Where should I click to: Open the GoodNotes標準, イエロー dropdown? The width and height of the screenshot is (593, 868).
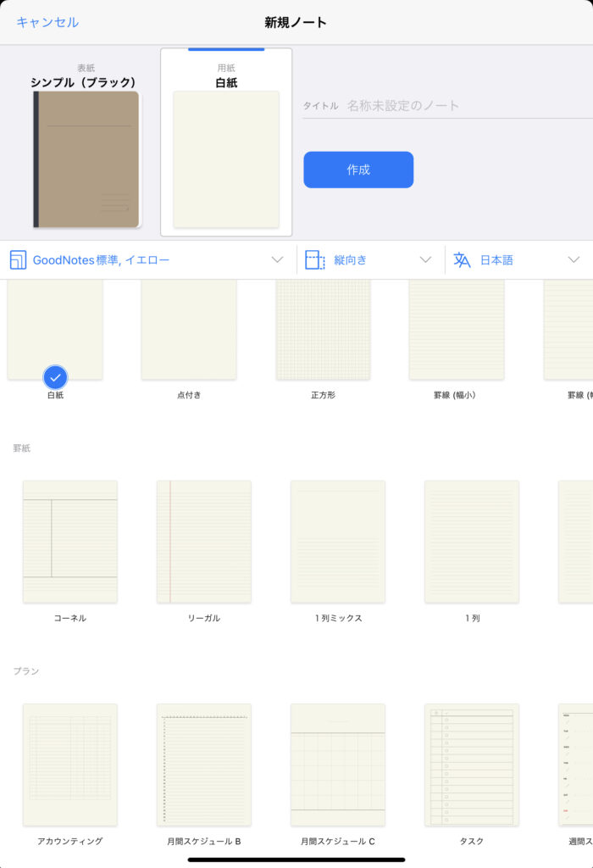[147, 259]
